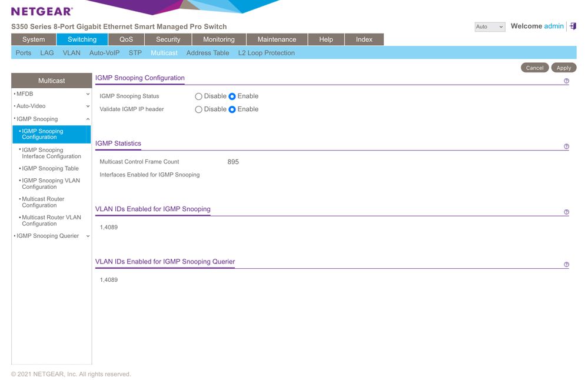
Task: Disable Validate IGMP IP header
Action: (x=198, y=109)
